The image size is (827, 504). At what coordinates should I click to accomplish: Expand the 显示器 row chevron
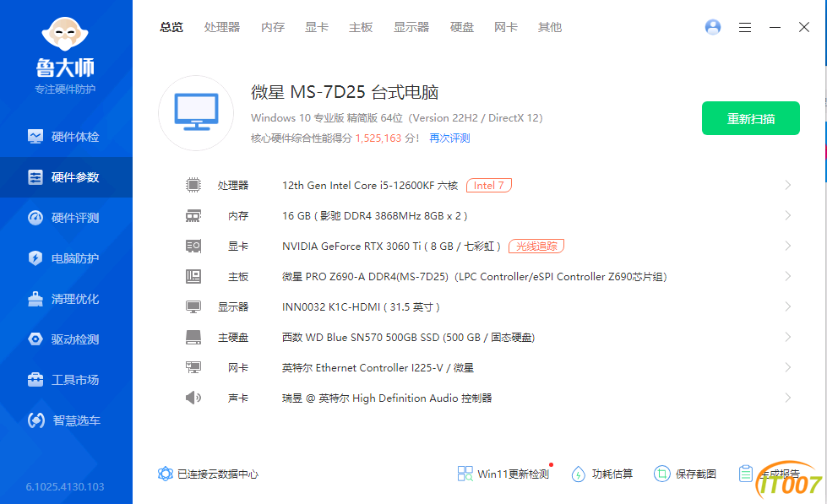coord(788,306)
